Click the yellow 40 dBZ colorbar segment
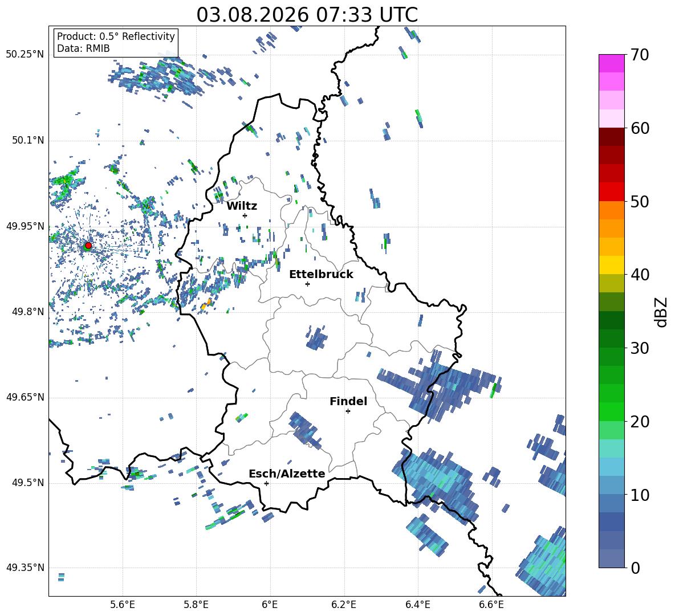This screenshot has width=675, height=616. pos(611,265)
